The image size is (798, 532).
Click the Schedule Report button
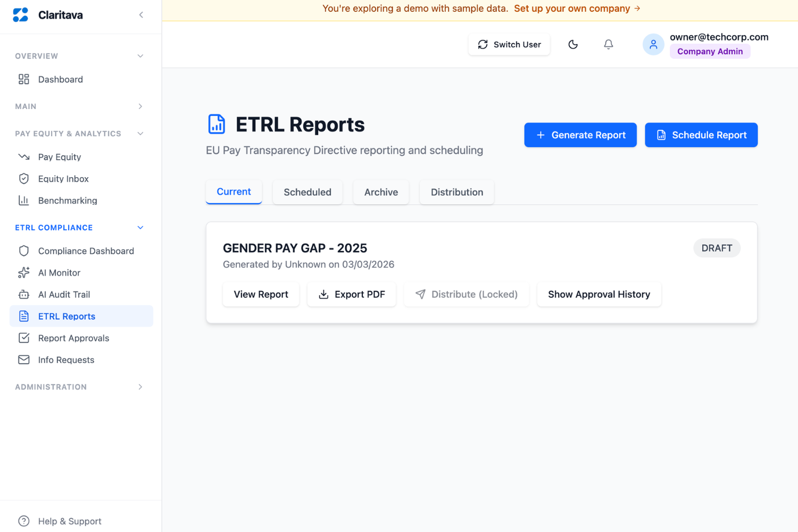click(701, 135)
